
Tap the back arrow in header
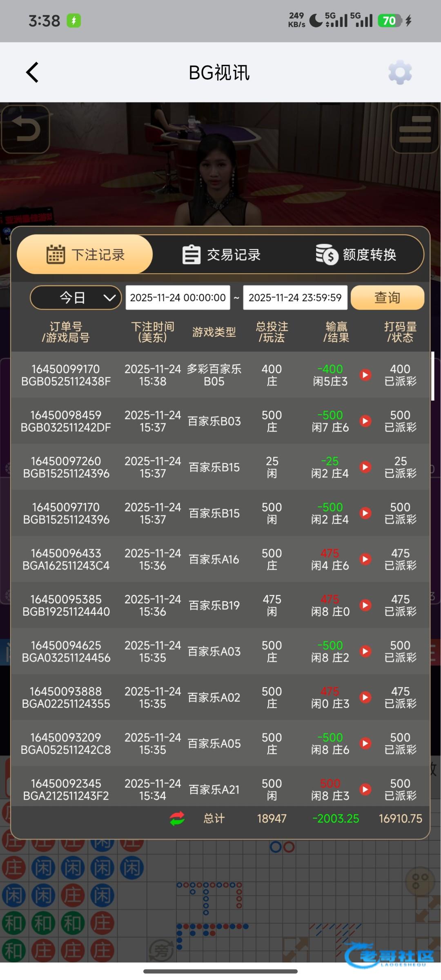[x=33, y=73]
